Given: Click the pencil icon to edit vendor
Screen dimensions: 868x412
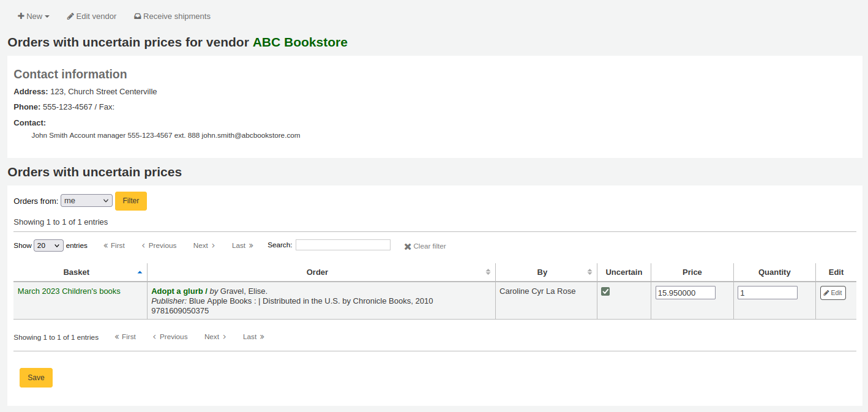Looking at the screenshot, I should coord(72,16).
